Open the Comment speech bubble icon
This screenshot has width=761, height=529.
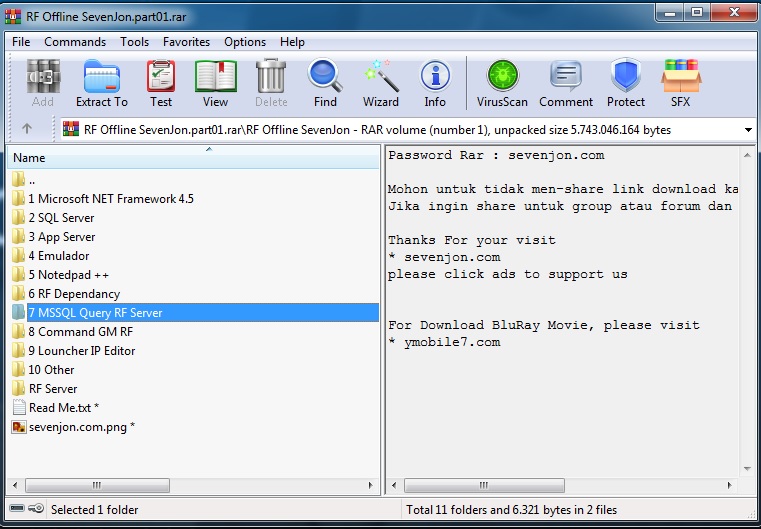click(566, 76)
